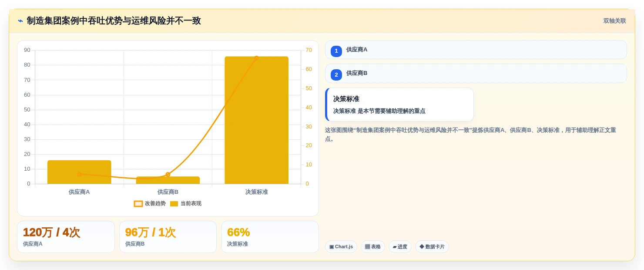
Task: Click the left axis value 90
Action: point(27,50)
